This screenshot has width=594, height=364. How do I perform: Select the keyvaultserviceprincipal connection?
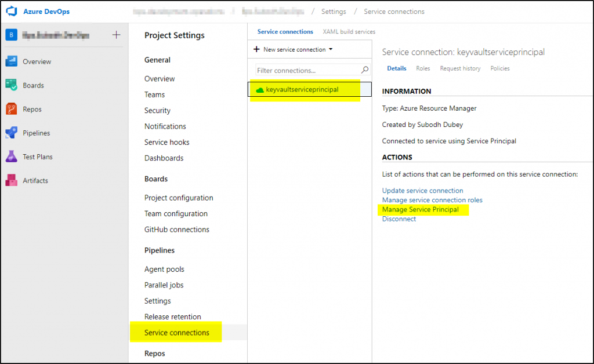pos(304,89)
